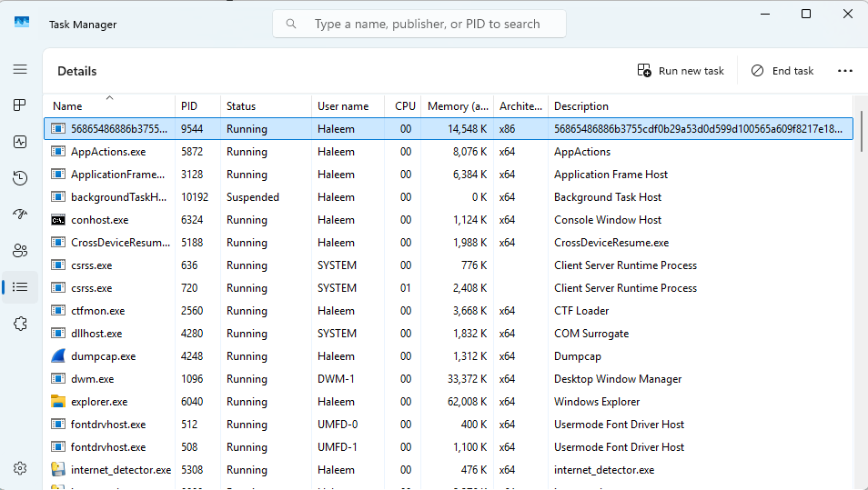This screenshot has height=490, width=868.
Task: Select the Details page icon in sidebar
Action: (20, 287)
